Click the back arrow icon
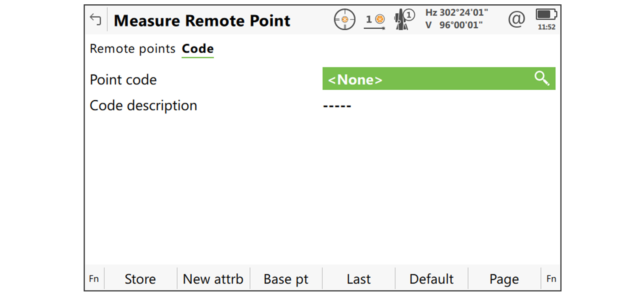 coord(95,19)
